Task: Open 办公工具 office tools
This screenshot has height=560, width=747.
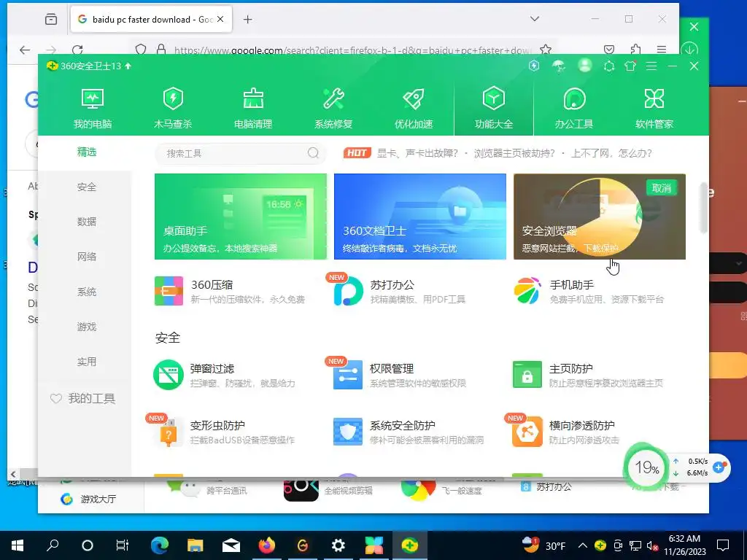Action: [574, 109]
